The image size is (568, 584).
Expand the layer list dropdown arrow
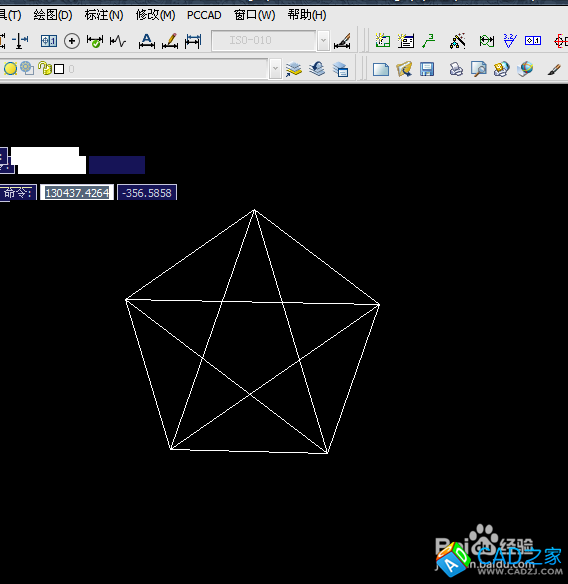(275, 69)
